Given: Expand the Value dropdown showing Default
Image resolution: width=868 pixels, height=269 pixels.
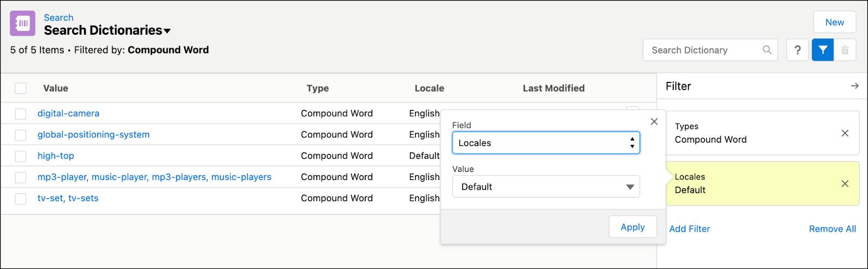Looking at the screenshot, I should tap(546, 187).
